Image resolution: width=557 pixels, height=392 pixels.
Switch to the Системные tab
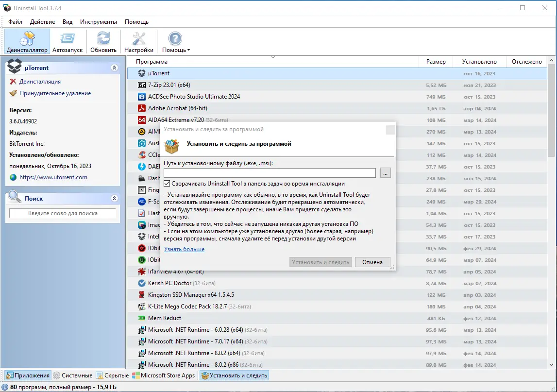pos(73,375)
